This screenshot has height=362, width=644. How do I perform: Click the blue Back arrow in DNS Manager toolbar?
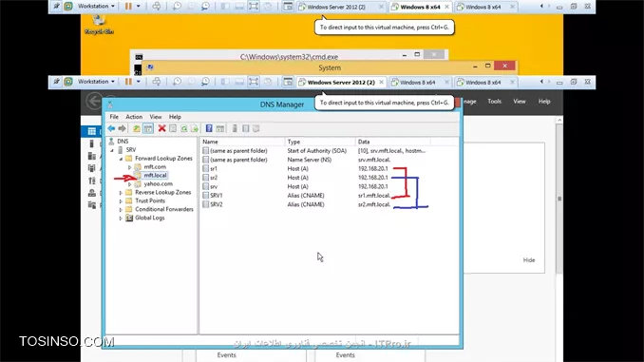(111, 128)
